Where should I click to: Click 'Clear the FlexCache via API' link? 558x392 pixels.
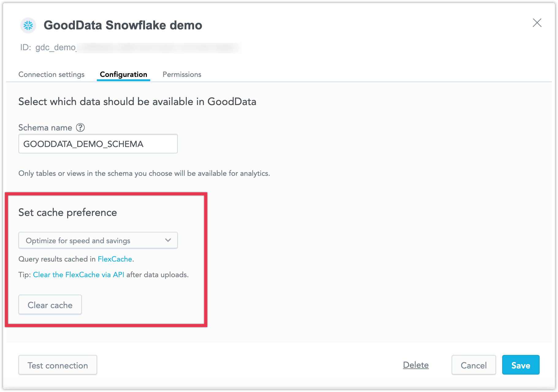[x=78, y=275]
